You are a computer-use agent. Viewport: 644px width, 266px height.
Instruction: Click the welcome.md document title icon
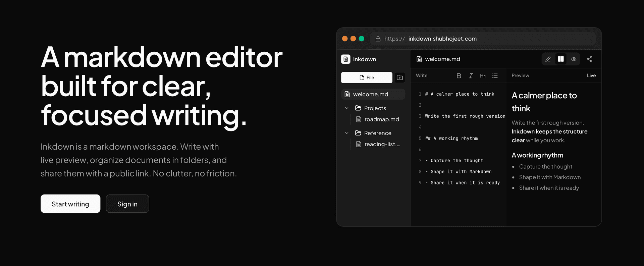[x=419, y=59]
